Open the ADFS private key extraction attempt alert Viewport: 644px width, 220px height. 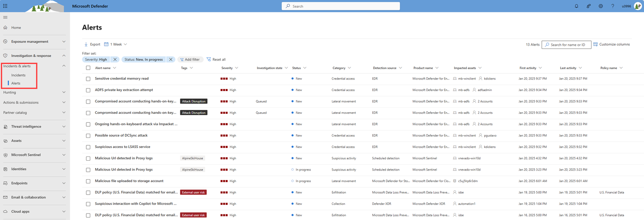[x=124, y=90]
